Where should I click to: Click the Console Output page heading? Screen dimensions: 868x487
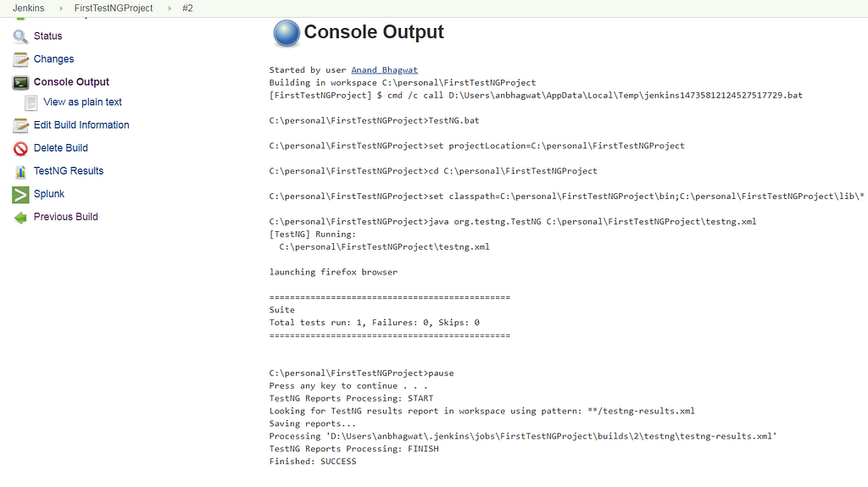click(374, 32)
